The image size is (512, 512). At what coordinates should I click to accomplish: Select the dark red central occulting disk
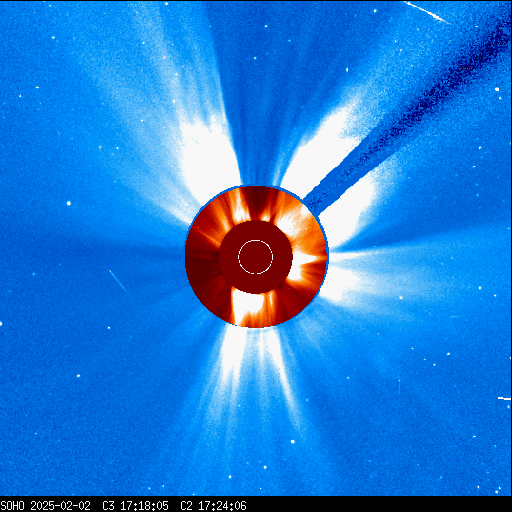(x=256, y=257)
